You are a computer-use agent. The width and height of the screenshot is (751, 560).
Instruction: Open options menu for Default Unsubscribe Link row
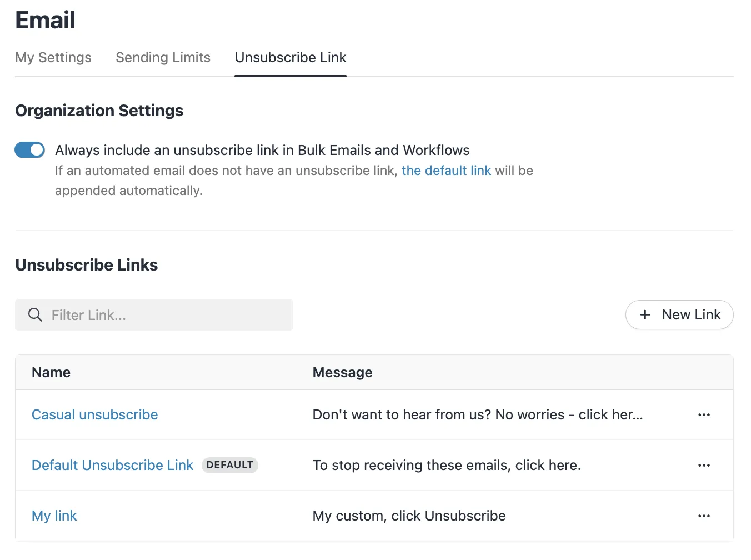[704, 466]
